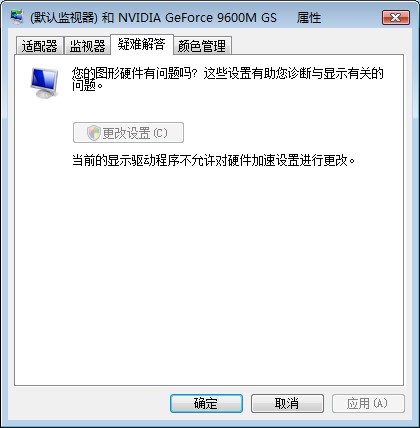Click the 更改设置(C) button
This screenshot has width=420, height=428.
click(x=128, y=133)
